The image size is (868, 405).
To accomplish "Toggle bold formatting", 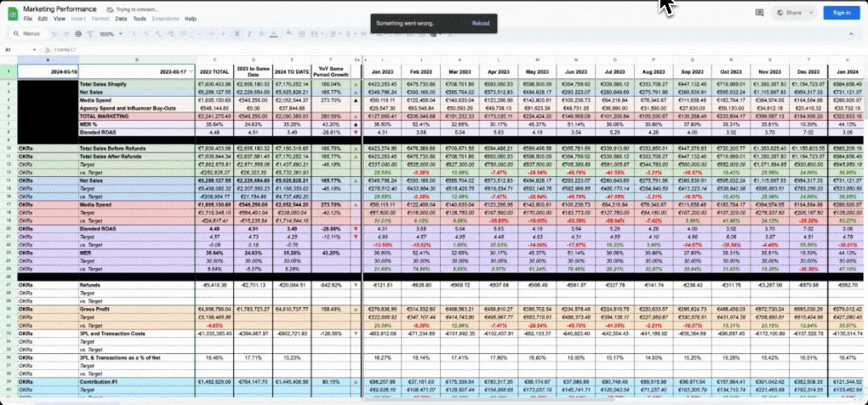I will (237, 34).
